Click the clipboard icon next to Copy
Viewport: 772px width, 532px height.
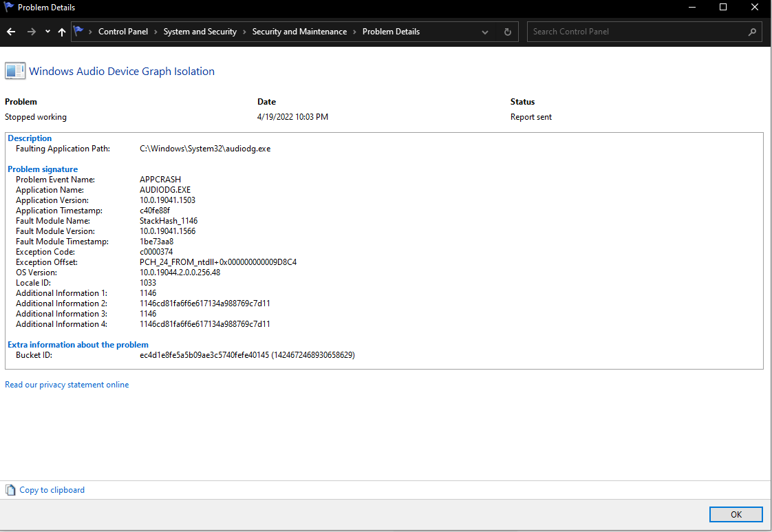[x=10, y=490]
